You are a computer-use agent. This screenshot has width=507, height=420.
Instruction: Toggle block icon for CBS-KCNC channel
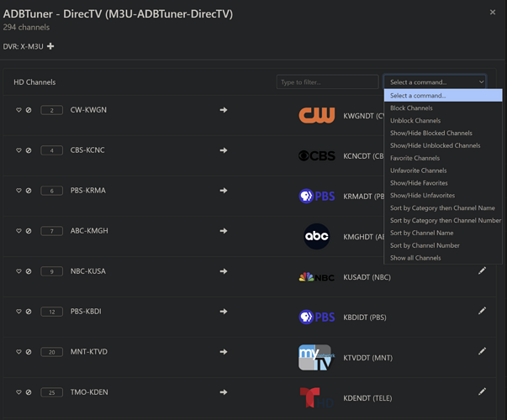tap(29, 150)
